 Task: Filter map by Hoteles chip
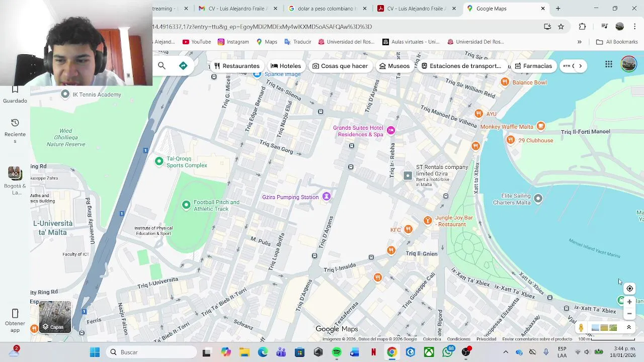286,66
